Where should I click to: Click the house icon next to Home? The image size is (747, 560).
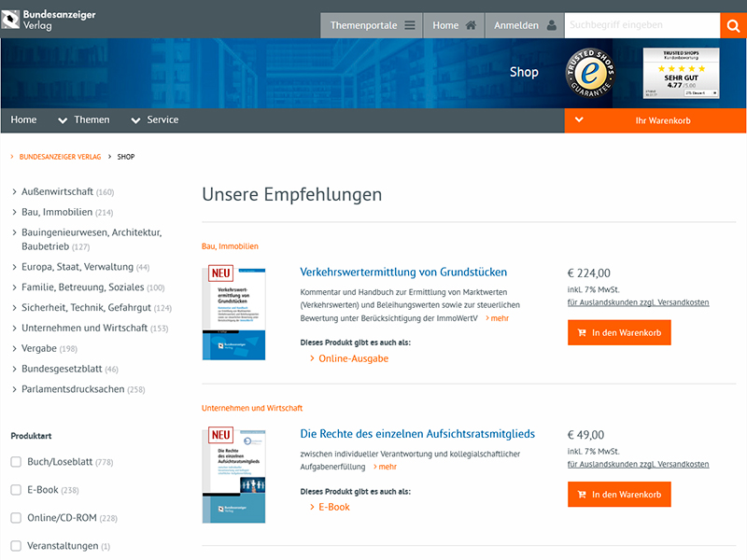tap(471, 25)
